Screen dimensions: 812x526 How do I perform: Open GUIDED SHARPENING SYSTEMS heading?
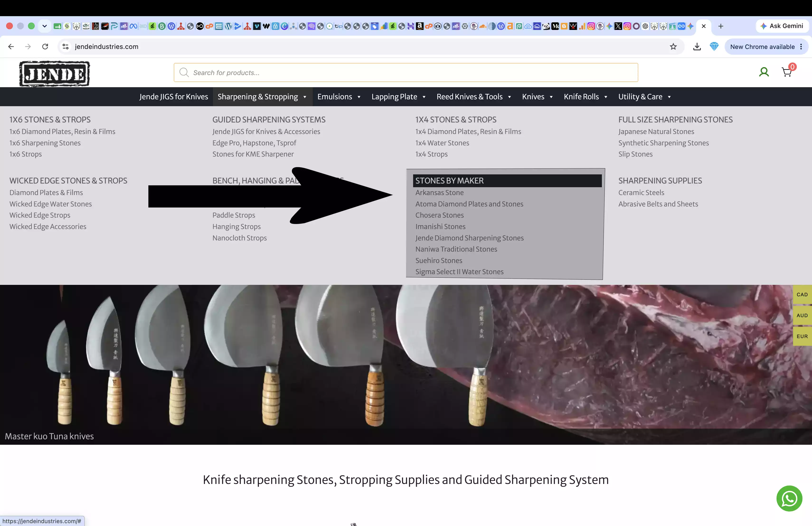pyautogui.click(x=269, y=120)
